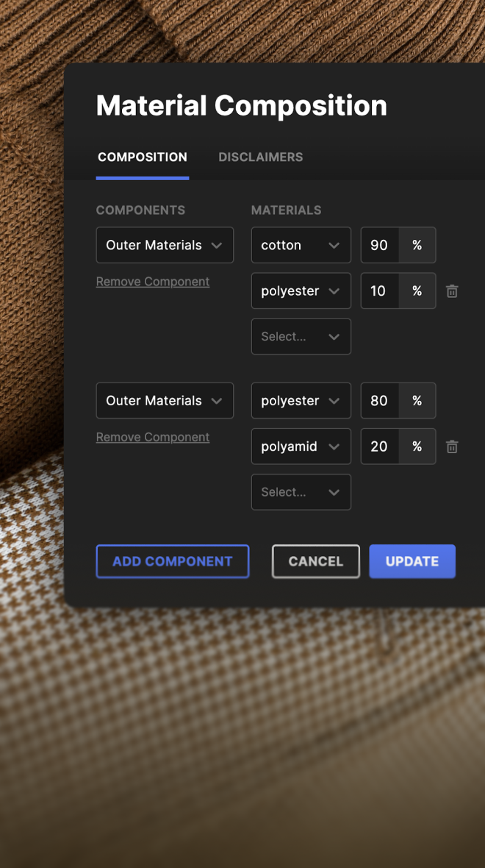Select the polyamid percentage field showing 20
This screenshot has height=868, width=485.
(x=380, y=447)
